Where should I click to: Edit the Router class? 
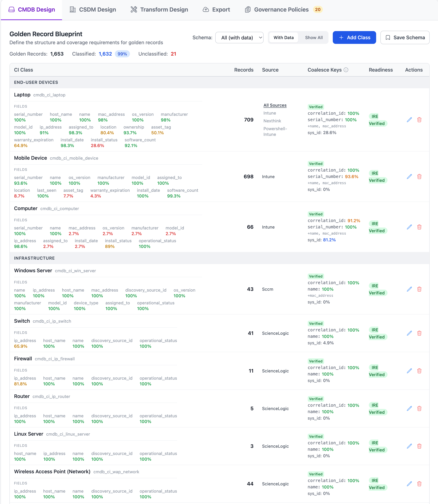click(x=409, y=408)
